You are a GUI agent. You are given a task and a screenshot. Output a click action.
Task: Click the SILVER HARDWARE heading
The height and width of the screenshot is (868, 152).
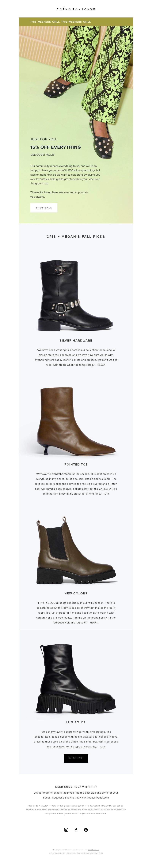click(76, 340)
